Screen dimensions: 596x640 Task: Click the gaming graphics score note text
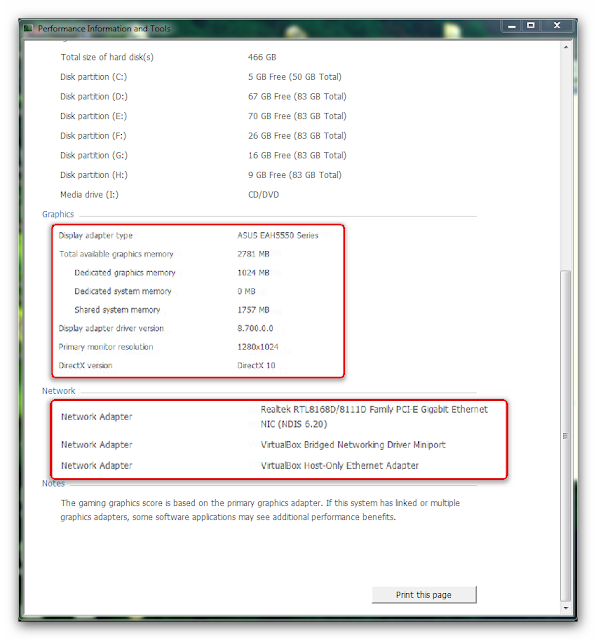[260, 510]
